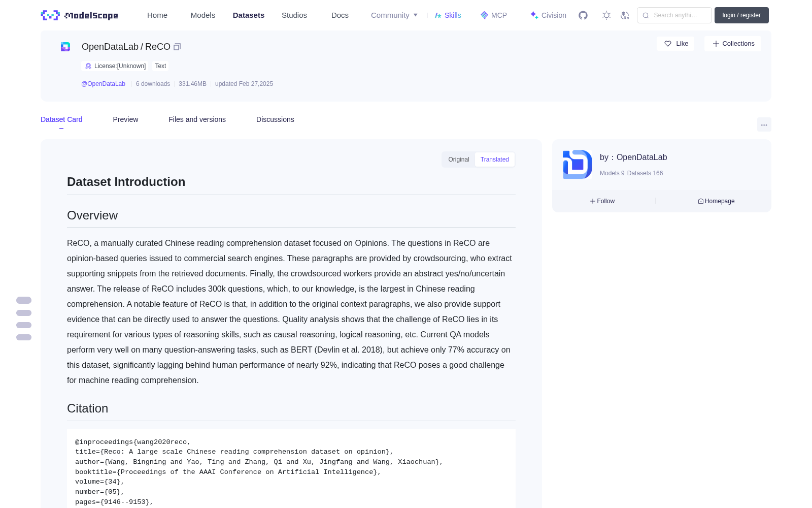Image resolution: width=812 pixels, height=508 pixels.
Task: Go to the Home page
Action: [x=157, y=15]
